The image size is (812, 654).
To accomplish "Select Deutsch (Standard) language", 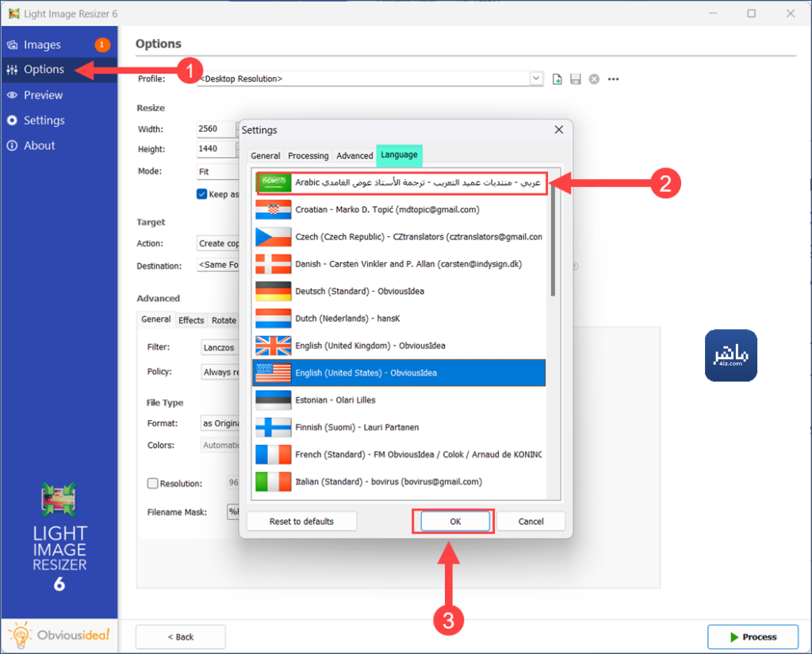I will (400, 291).
